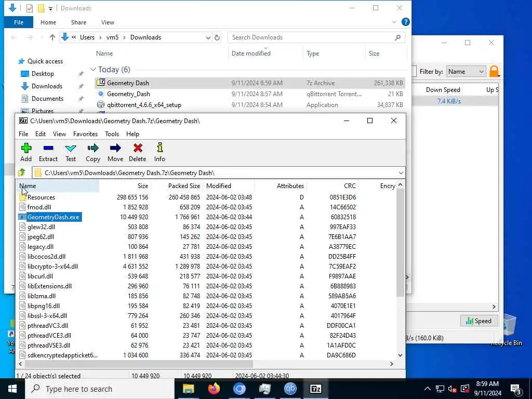Launch Firefox from the taskbar
Image resolution: width=532 pixels, height=399 pixels.
point(214,389)
